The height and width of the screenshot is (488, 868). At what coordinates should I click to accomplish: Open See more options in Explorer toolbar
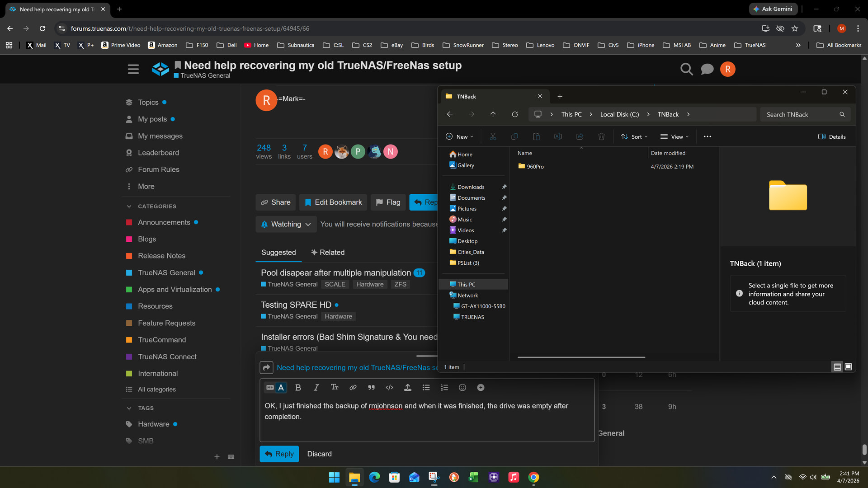708,136
